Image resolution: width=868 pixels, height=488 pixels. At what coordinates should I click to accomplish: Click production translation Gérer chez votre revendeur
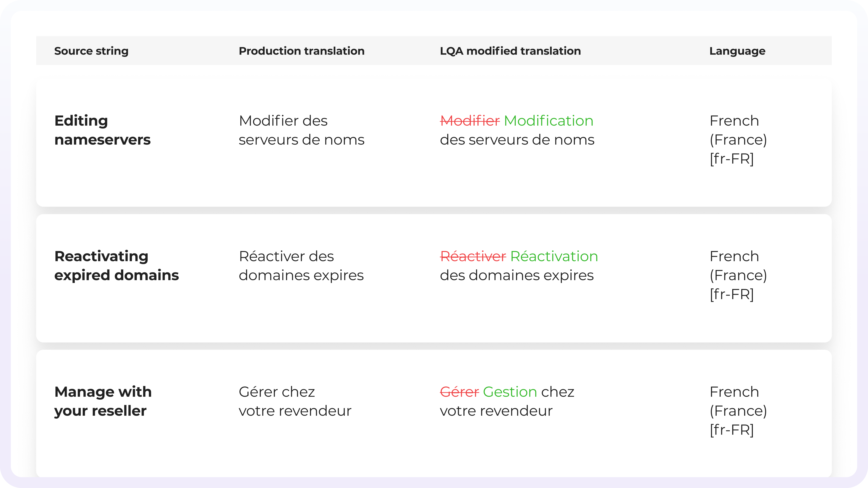point(295,401)
